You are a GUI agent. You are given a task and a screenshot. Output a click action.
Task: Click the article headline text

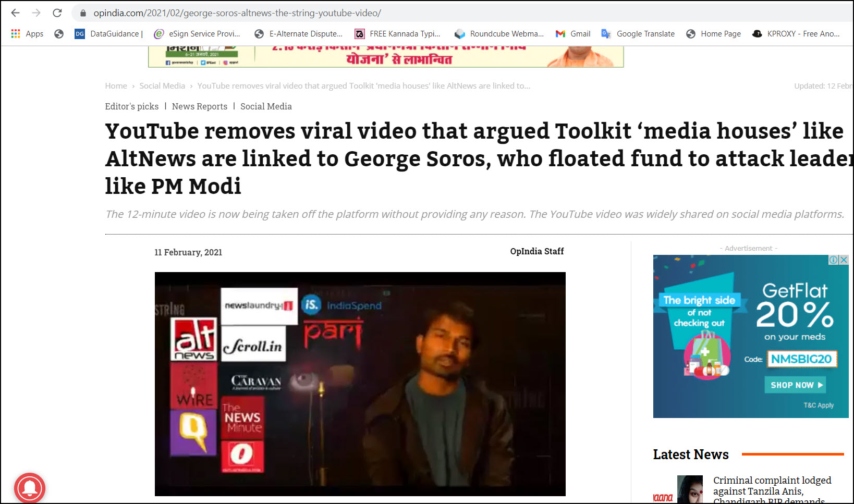(x=479, y=158)
